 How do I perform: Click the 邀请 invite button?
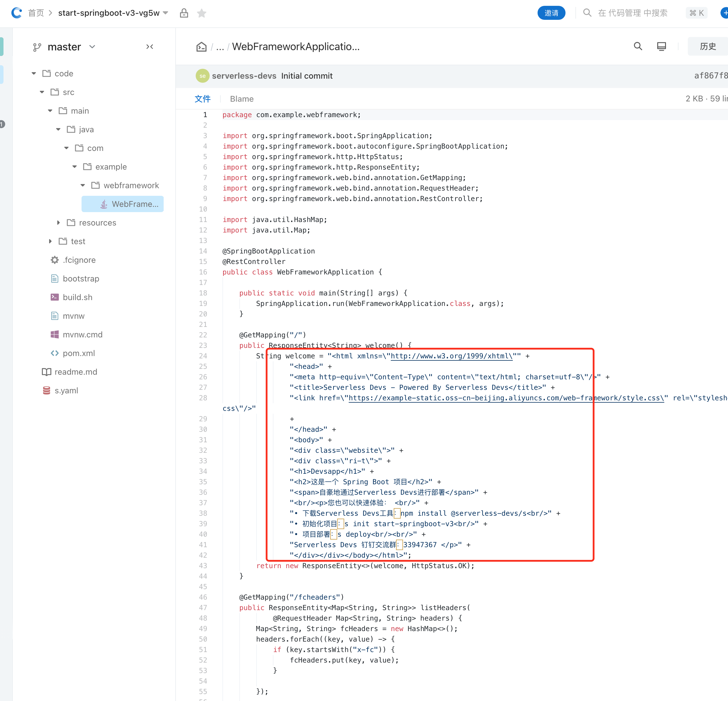551,13
